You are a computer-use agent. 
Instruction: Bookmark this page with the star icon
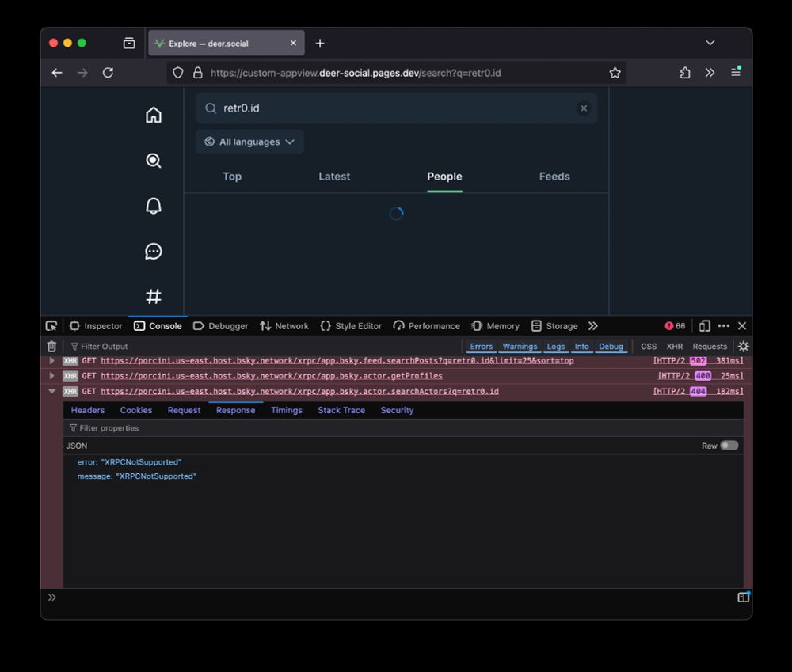[x=615, y=73]
